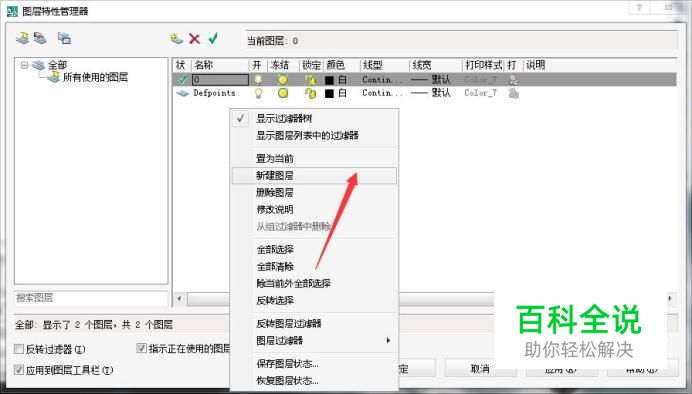Click linetype Contin... for Defpoints
The image size is (692, 394).
(382, 93)
